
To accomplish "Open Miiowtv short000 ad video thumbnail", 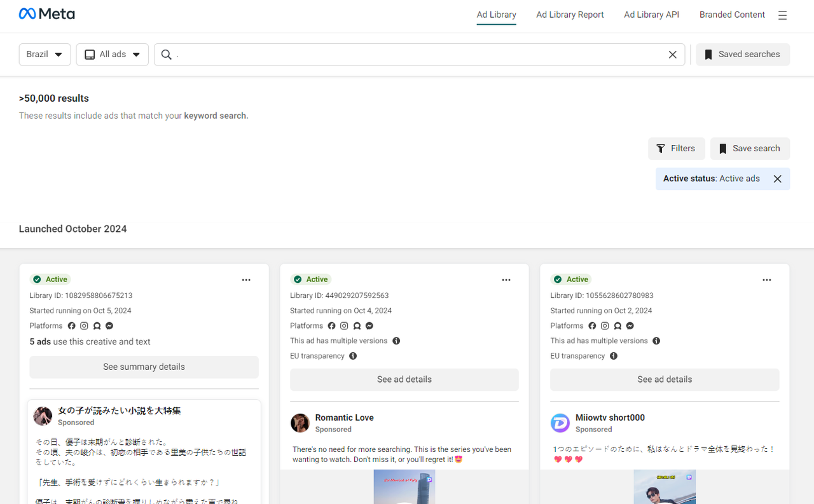I will pos(665,487).
